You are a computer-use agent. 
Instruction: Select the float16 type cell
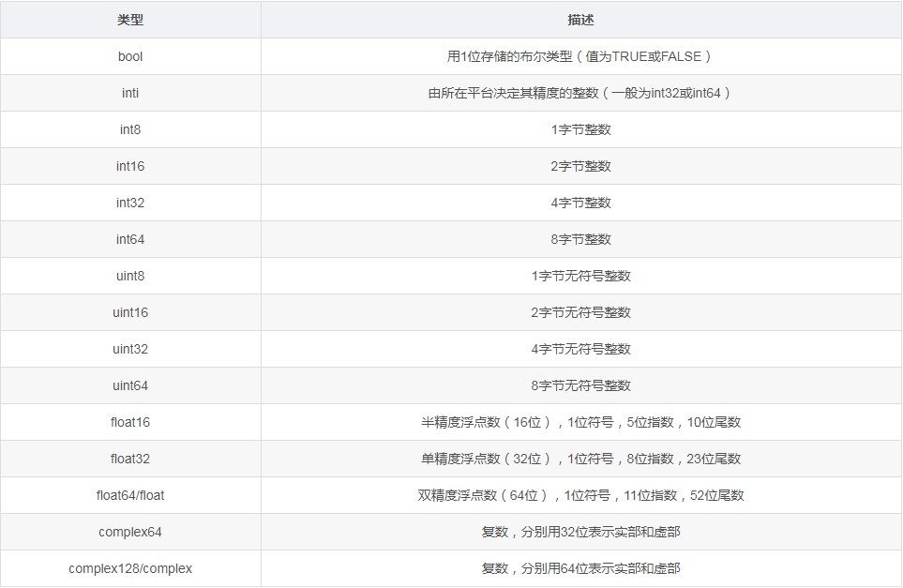click(x=130, y=422)
